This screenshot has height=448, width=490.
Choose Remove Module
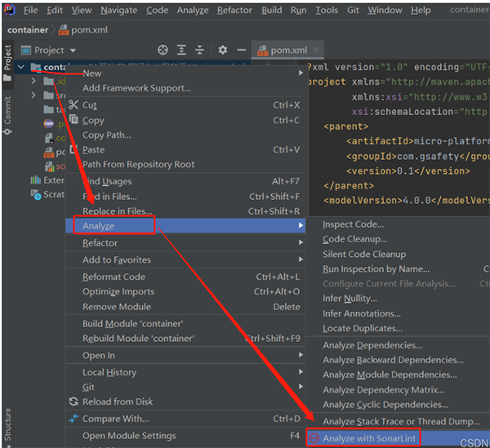point(186,307)
